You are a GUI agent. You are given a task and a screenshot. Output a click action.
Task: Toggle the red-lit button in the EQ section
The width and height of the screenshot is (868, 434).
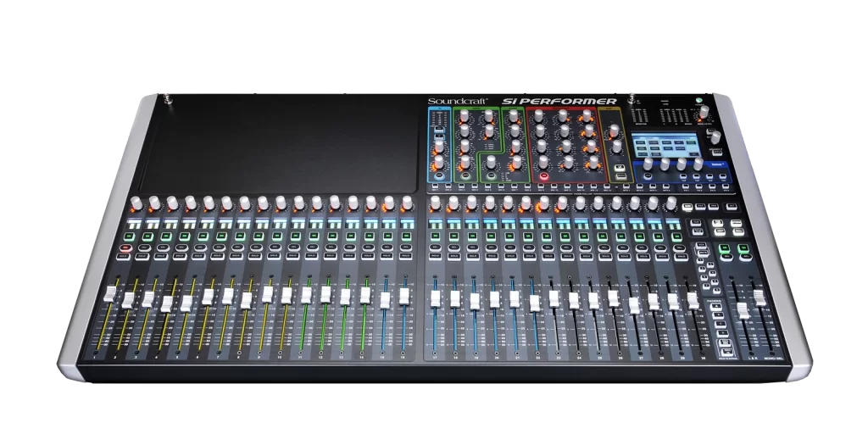543,176
